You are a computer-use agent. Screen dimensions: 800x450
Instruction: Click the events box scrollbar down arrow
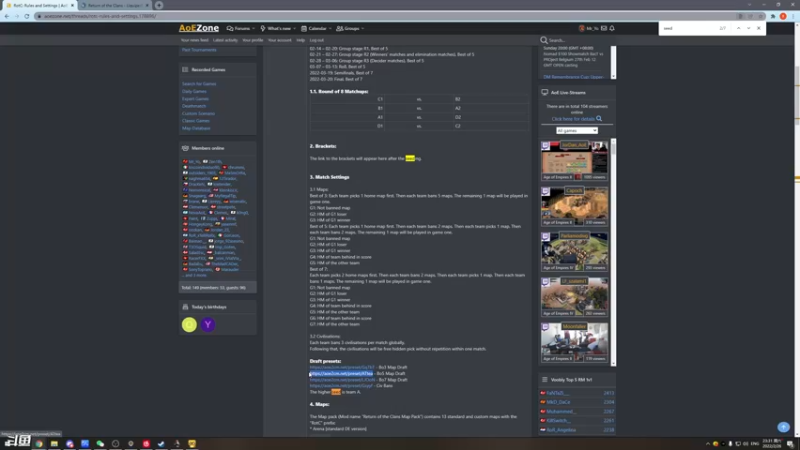(613, 77)
